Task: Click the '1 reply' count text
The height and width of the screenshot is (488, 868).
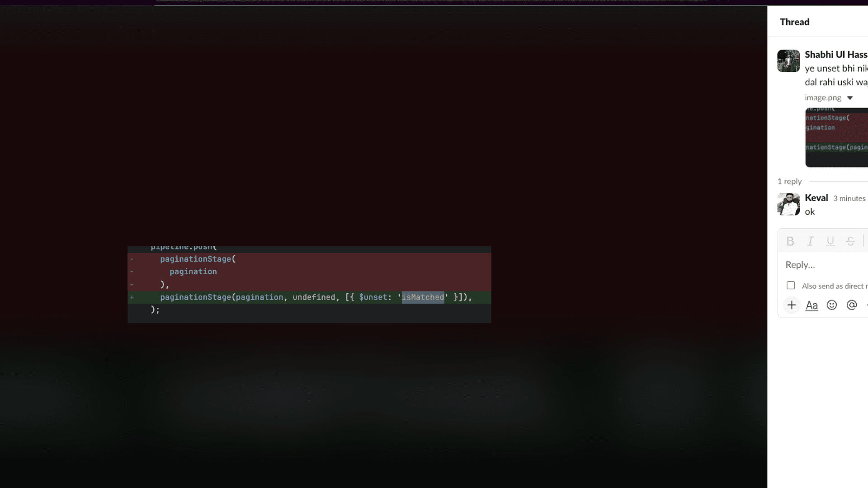Action: point(789,181)
